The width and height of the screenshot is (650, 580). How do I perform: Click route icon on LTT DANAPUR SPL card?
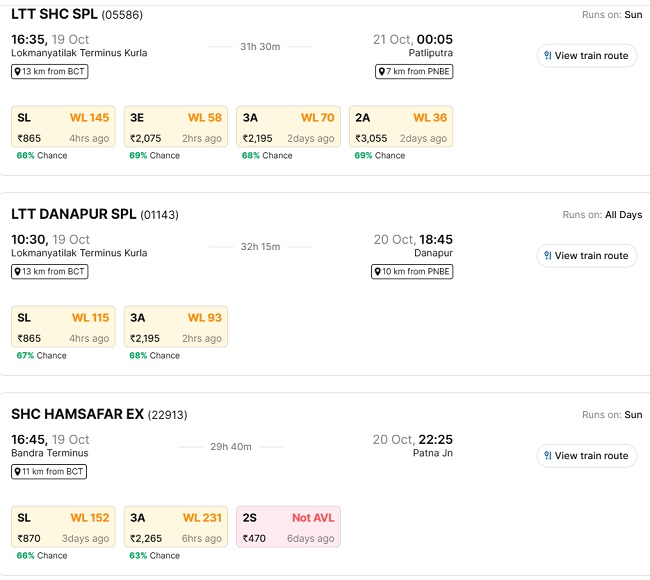click(548, 256)
